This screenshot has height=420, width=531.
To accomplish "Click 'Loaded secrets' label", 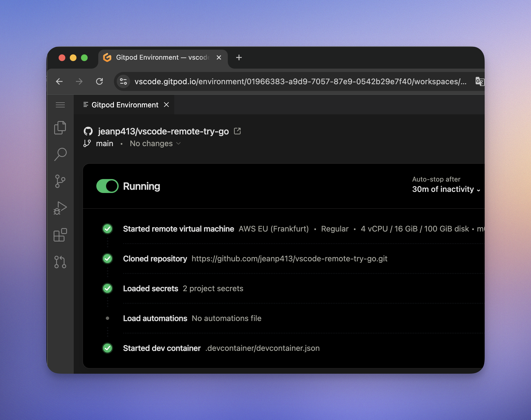I will click(150, 288).
